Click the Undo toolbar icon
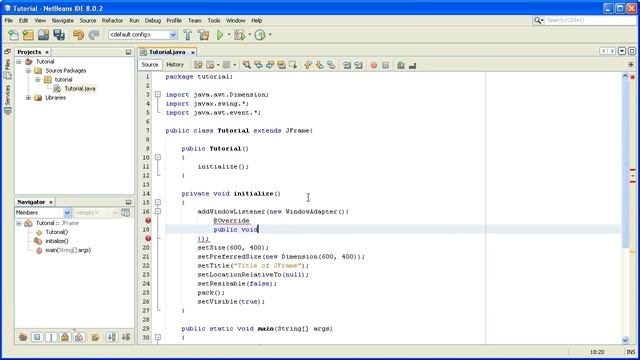 pos(78,35)
